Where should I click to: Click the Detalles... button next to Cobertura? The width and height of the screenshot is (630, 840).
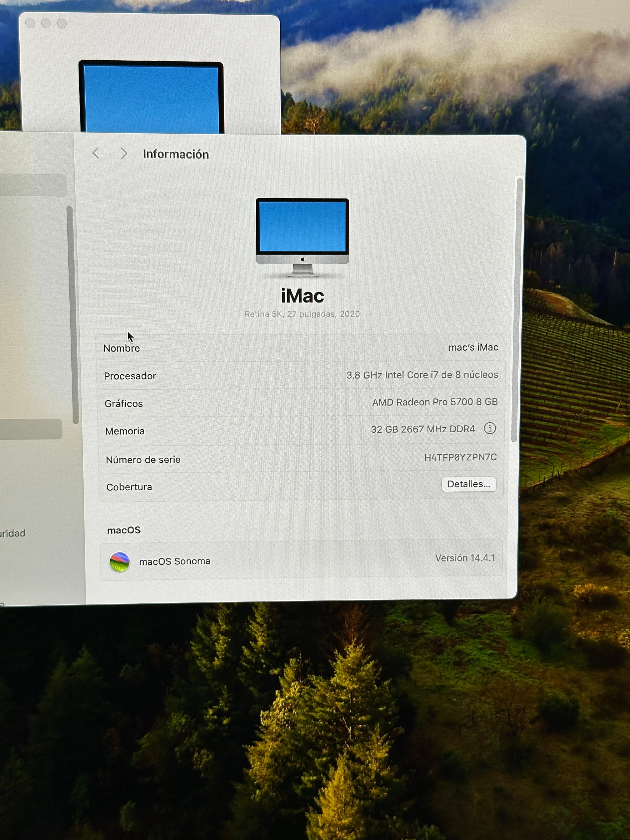[x=469, y=484]
